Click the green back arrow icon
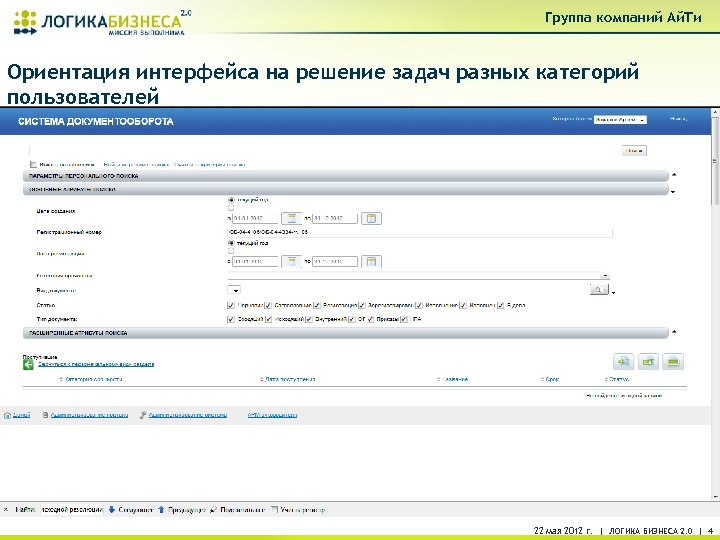 pyautogui.click(x=28, y=365)
